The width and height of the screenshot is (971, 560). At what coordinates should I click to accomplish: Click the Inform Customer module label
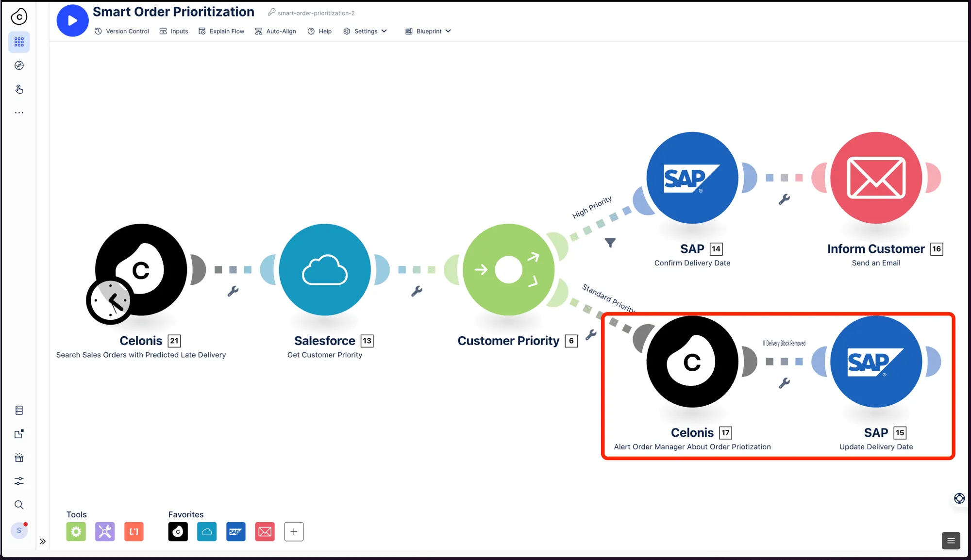[x=876, y=249]
